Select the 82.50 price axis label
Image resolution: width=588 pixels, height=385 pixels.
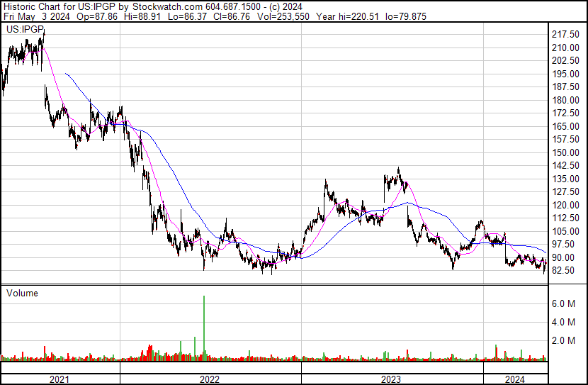click(x=563, y=271)
